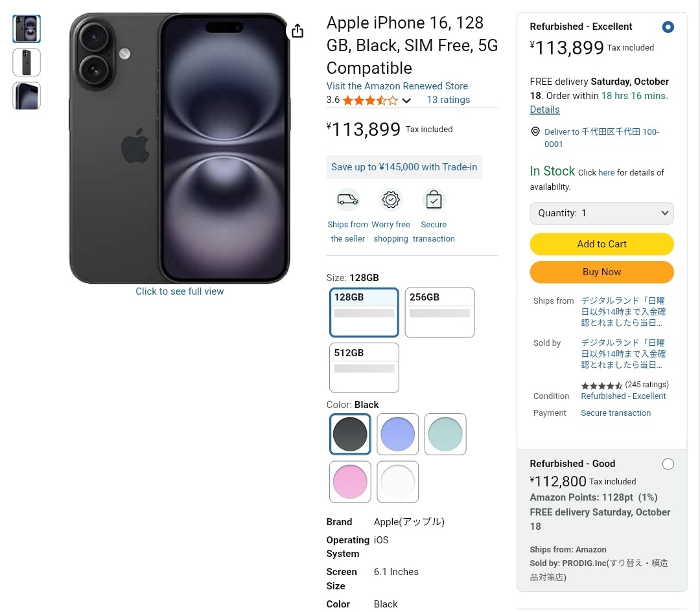Click the deliver-to location pin icon

[535, 132]
